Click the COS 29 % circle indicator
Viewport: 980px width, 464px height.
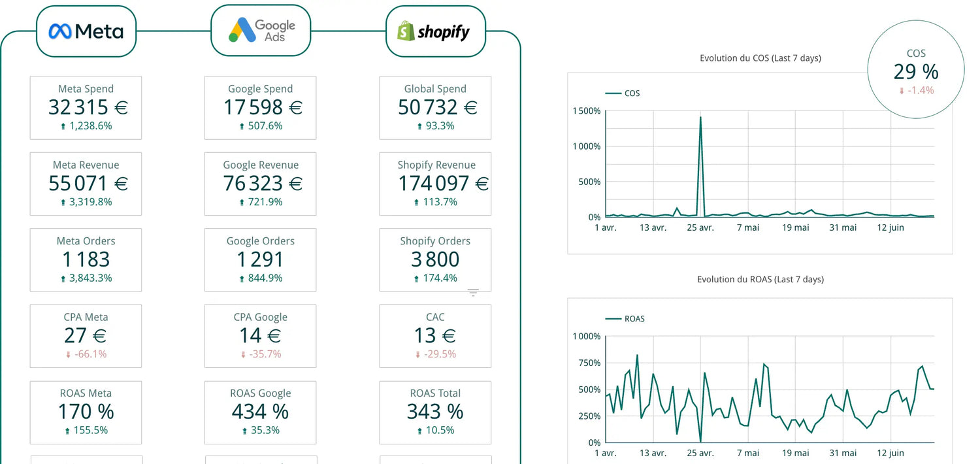(915, 71)
